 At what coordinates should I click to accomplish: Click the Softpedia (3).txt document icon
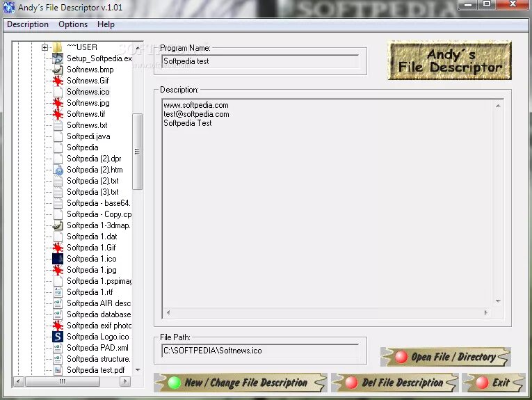(x=58, y=192)
